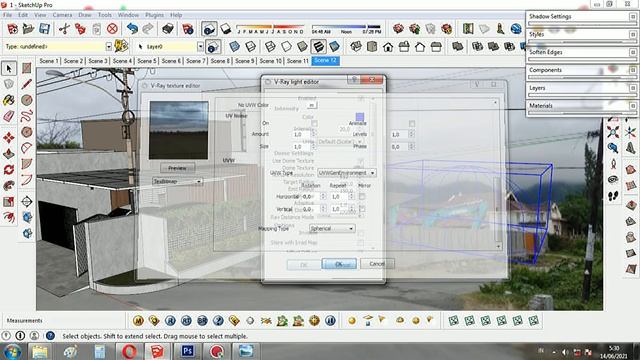Expand the Components panel
The width and height of the screenshot is (640, 360).
tap(633, 70)
